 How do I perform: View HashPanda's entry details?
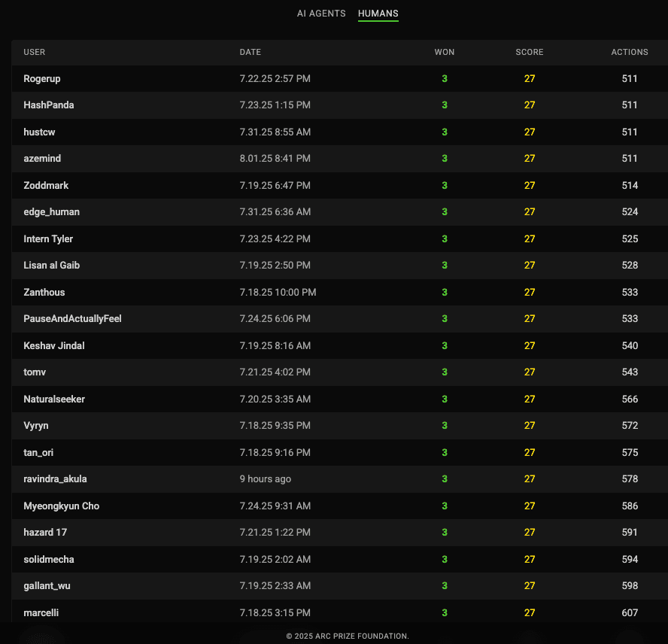[49, 105]
